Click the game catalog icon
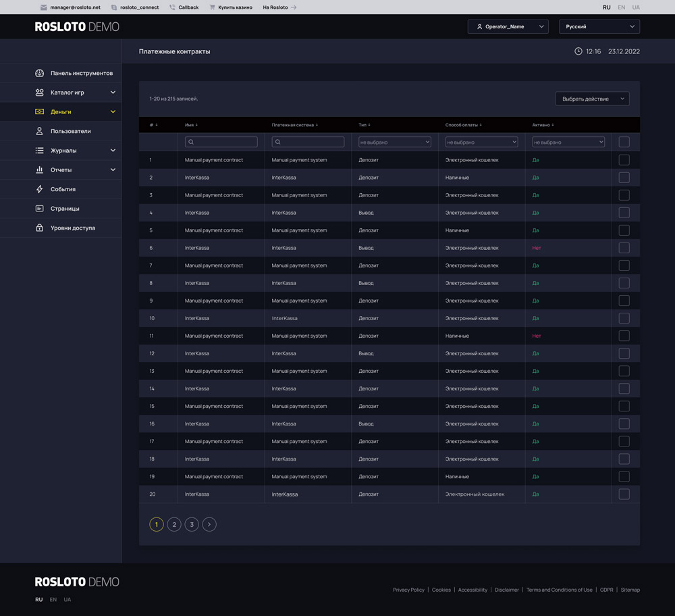Image resolution: width=675 pixels, height=616 pixels. 39,93
